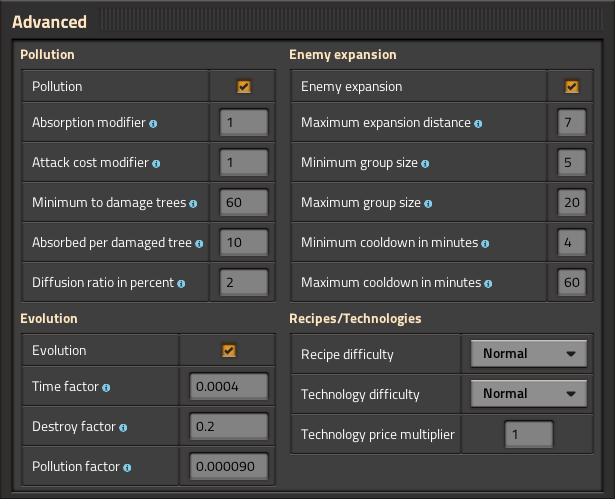Click info icon beside Minimum to damage trees
Image resolution: width=615 pixels, height=499 pixels.
click(193, 204)
